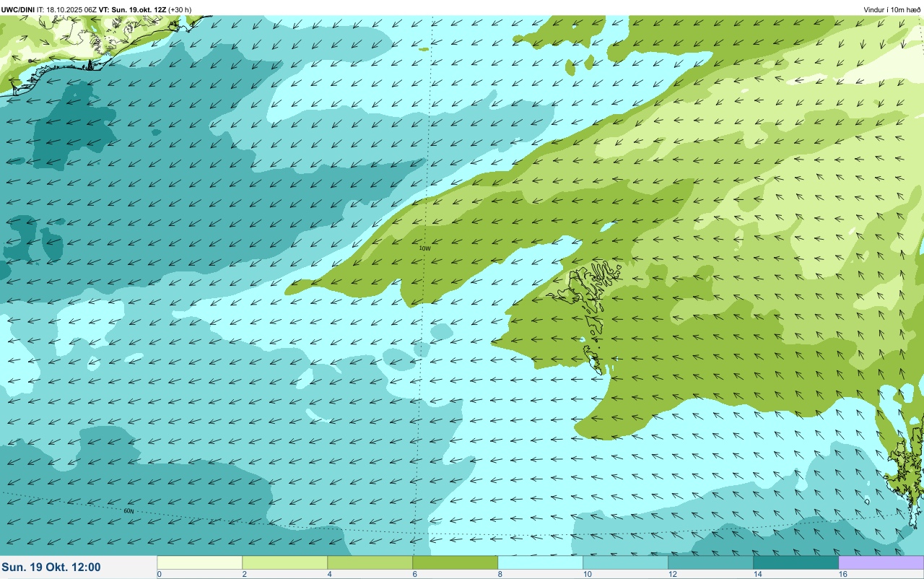Click the legend tick value "2"

(244, 574)
